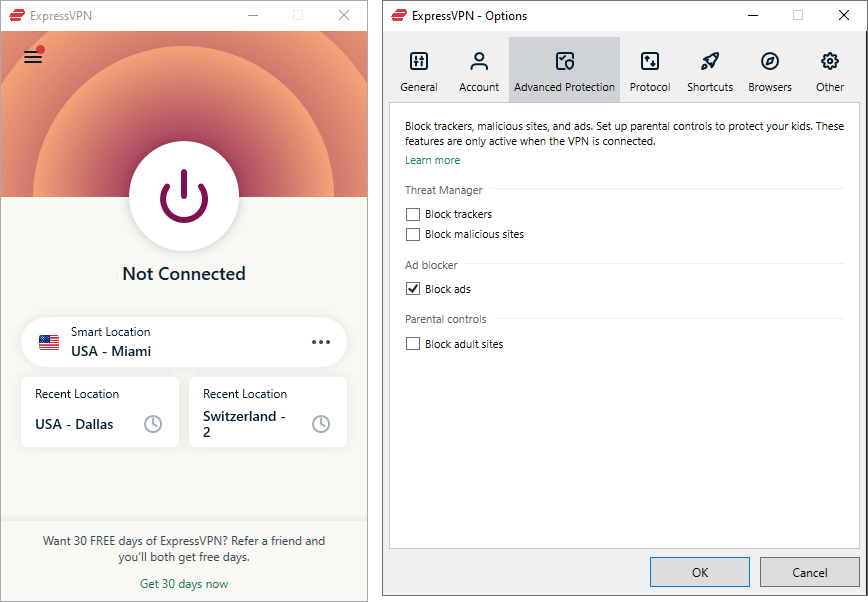Click ExpressVPN logo in main window title bar
The height and width of the screenshot is (602, 868).
tap(17, 16)
